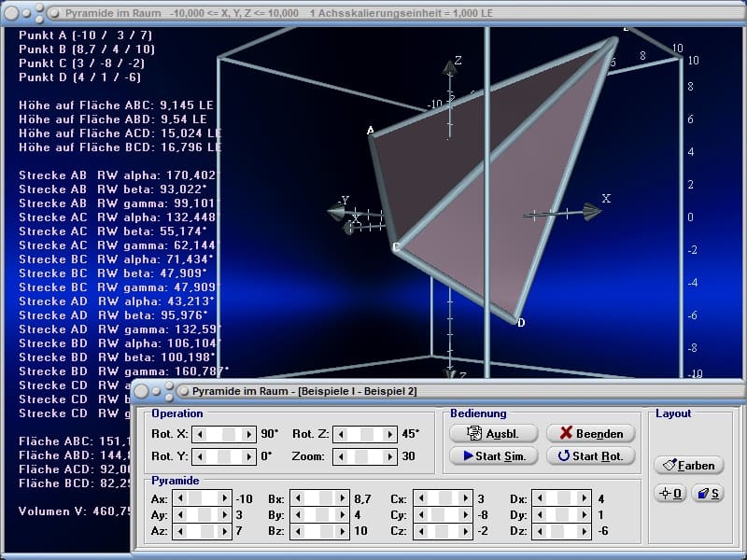Increase Dz value with right arrow
This screenshot has height=560, width=747.
(585, 531)
